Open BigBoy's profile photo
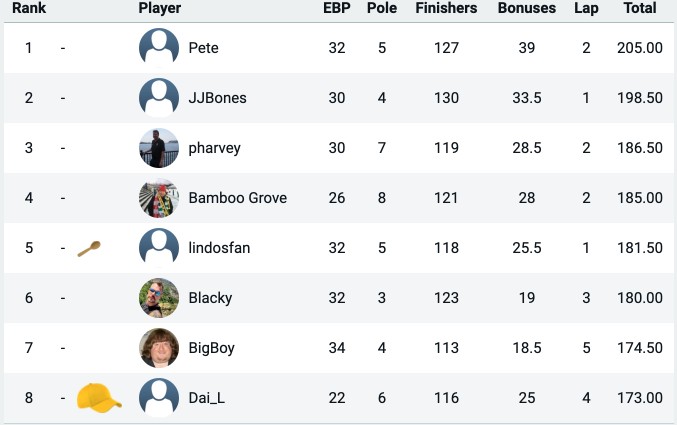The width and height of the screenshot is (677, 425). click(x=159, y=348)
